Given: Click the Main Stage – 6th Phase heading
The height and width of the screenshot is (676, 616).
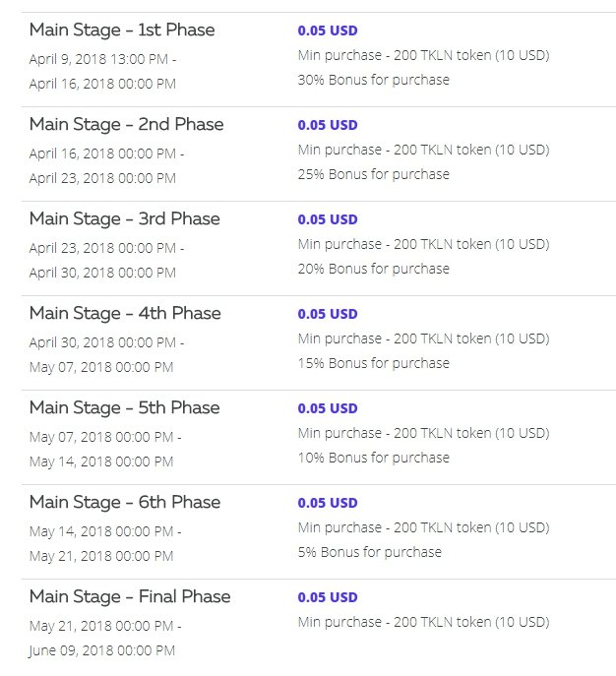Looking at the screenshot, I should coord(125,502).
